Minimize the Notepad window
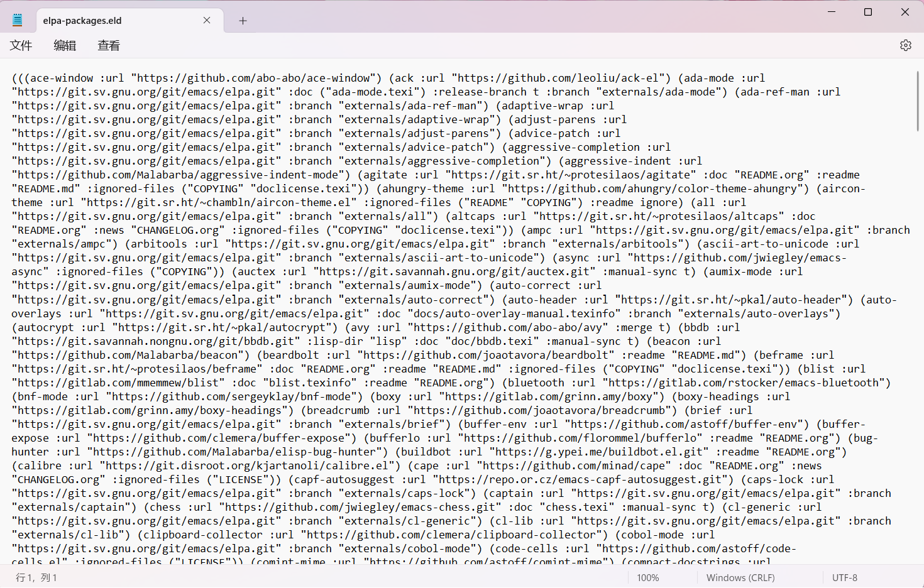924x588 pixels. pos(832,12)
